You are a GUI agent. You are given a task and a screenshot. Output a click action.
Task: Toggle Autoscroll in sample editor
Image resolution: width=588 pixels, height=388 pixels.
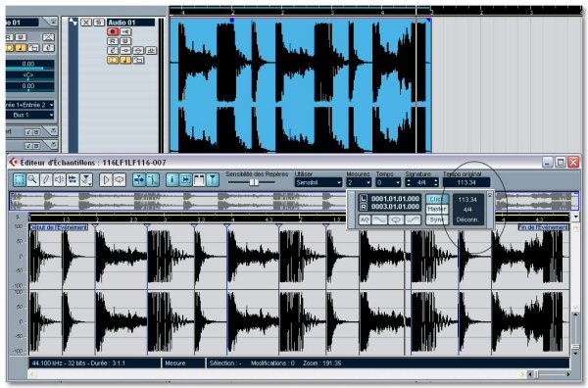click(x=139, y=180)
